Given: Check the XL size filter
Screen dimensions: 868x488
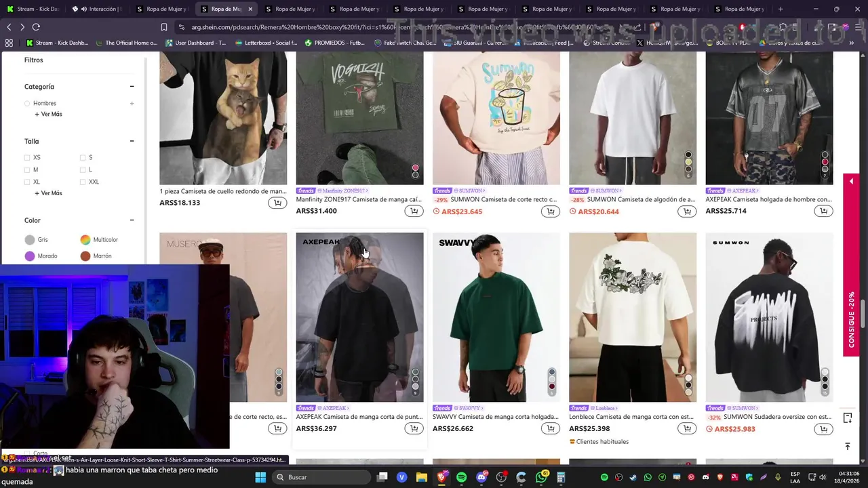Looking at the screenshot, I should (x=27, y=182).
